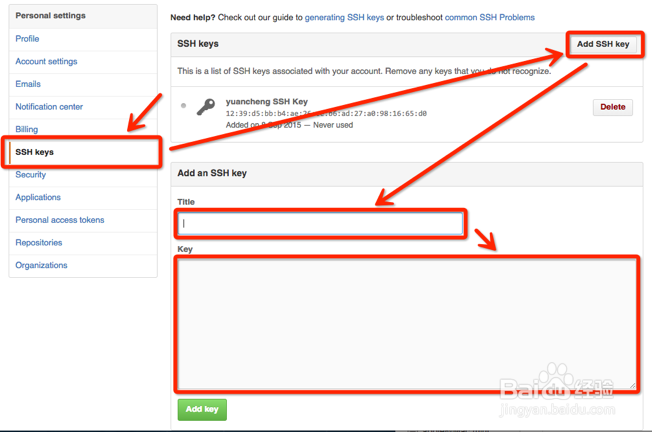
Task: Open Profile settings in sidebar
Action: pyautogui.click(x=27, y=39)
